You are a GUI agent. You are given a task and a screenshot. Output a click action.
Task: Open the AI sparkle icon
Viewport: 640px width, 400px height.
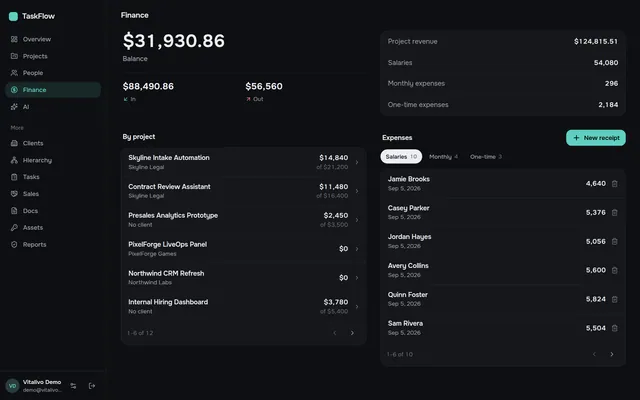click(14, 107)
